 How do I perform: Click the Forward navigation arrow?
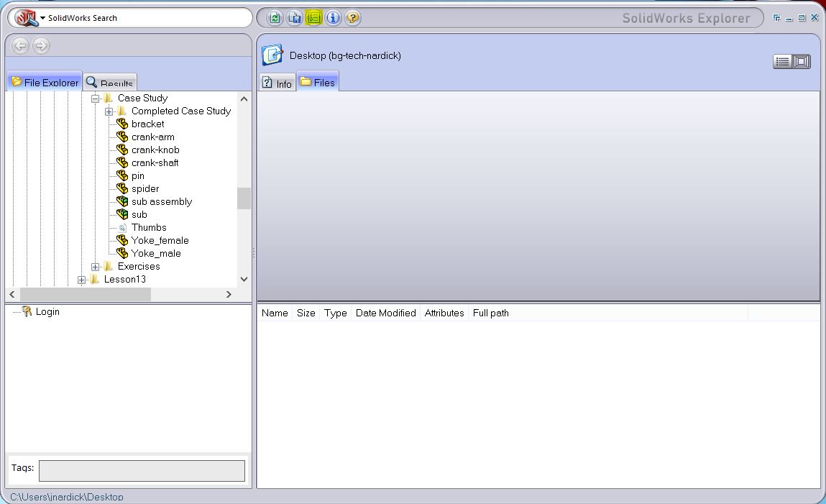point(41,46)
